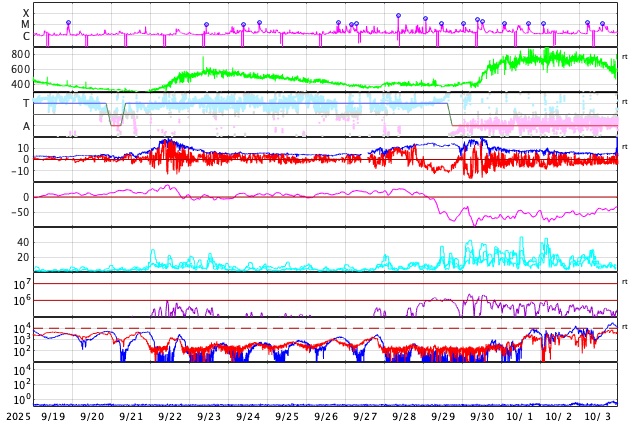
Task: Click the first flare marker near 9/19
Action: [68, 23]
